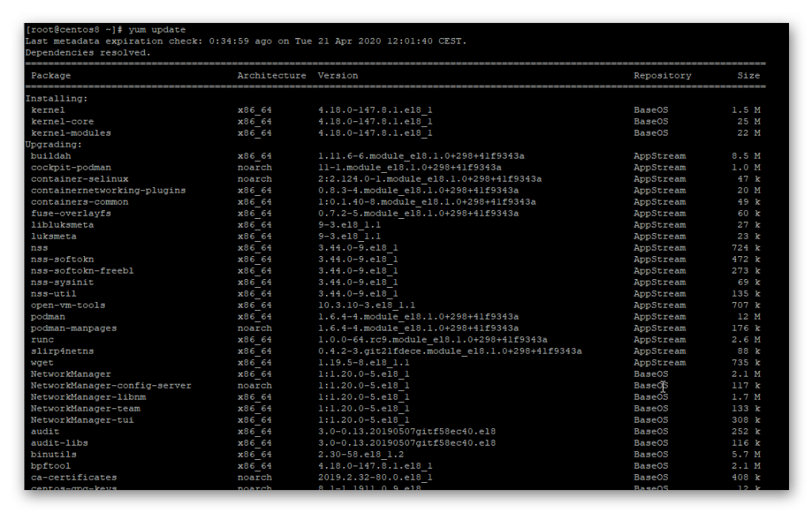
Task: Click the 'ca-certificates' package name
Action: pyautogui.click(x=74, y=477)
